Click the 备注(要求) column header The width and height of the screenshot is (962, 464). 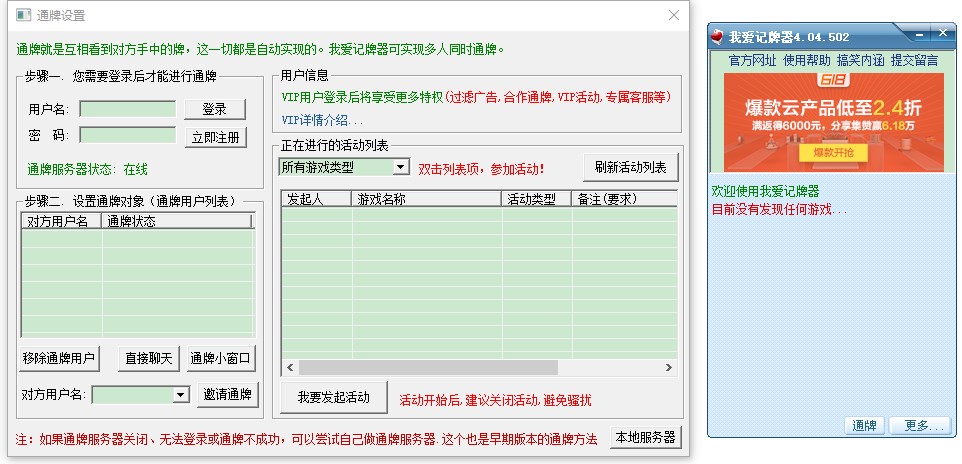coord(625,199)
